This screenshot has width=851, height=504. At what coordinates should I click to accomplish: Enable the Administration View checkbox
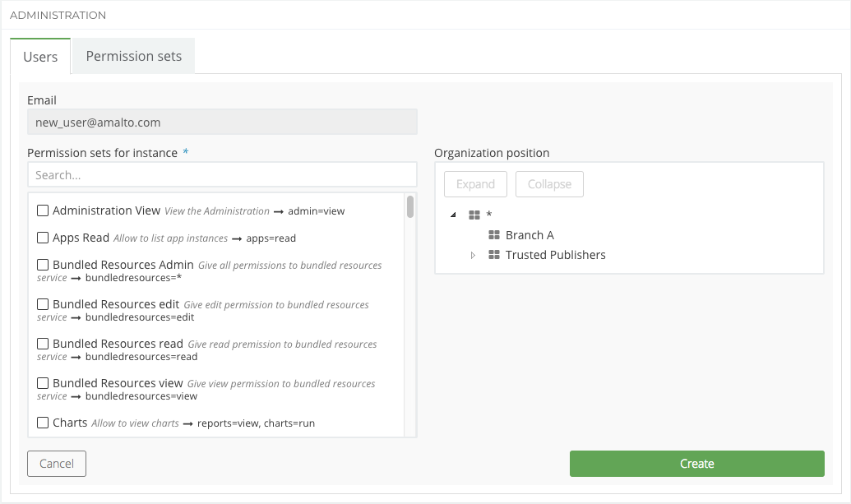click(44, 211)
